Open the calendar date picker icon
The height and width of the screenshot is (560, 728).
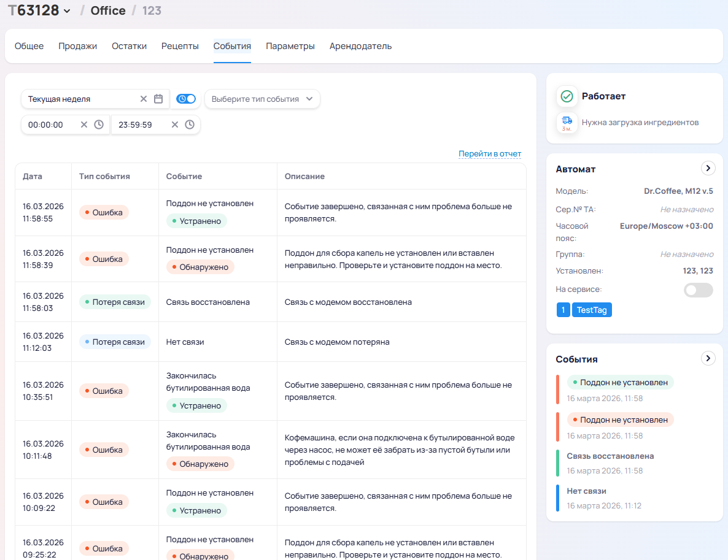158,99
